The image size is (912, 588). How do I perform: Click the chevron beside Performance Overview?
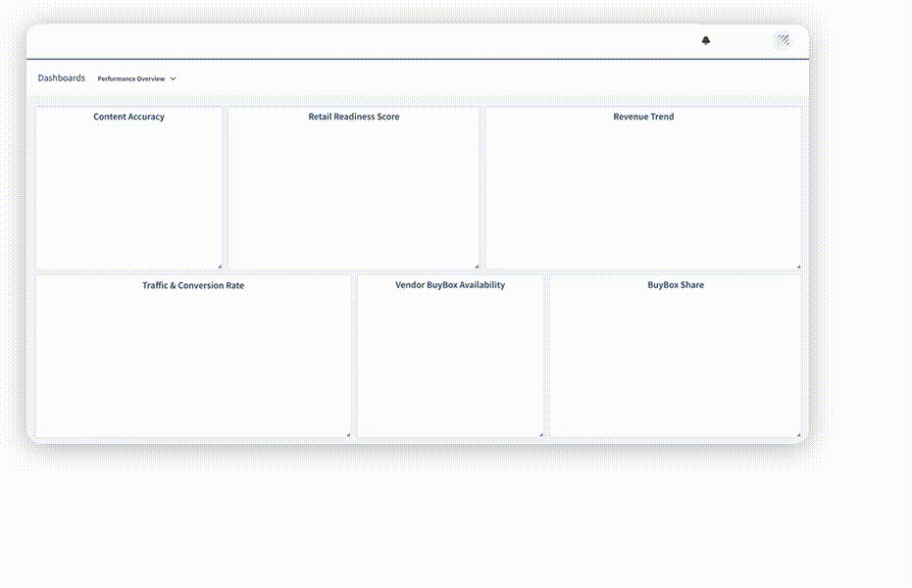174,78
